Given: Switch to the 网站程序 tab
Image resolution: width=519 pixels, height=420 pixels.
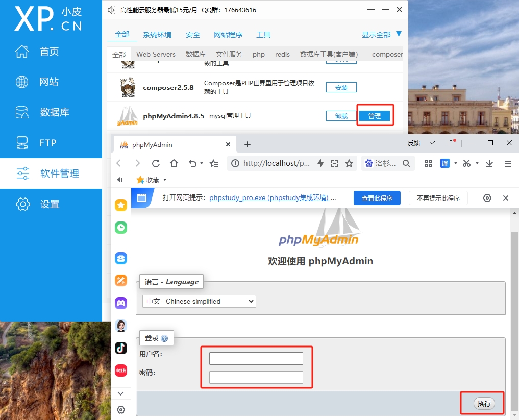Looking at the screenshot, I should tap(228, 35).
